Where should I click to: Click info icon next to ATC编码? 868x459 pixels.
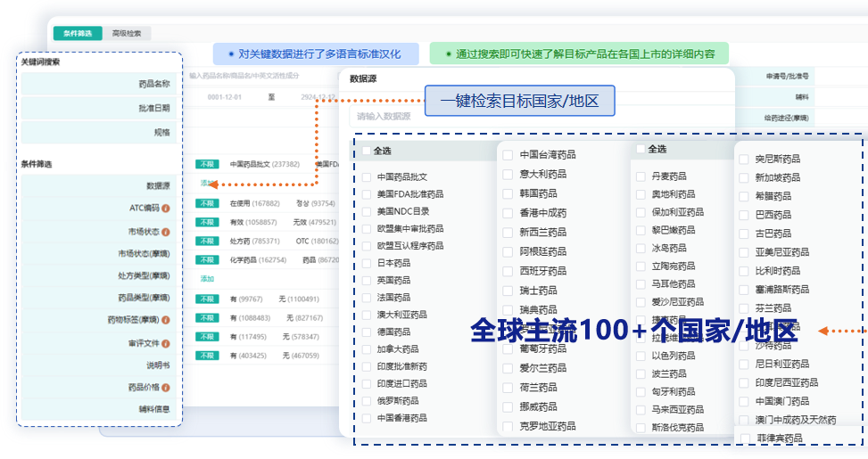pos(166,209)
